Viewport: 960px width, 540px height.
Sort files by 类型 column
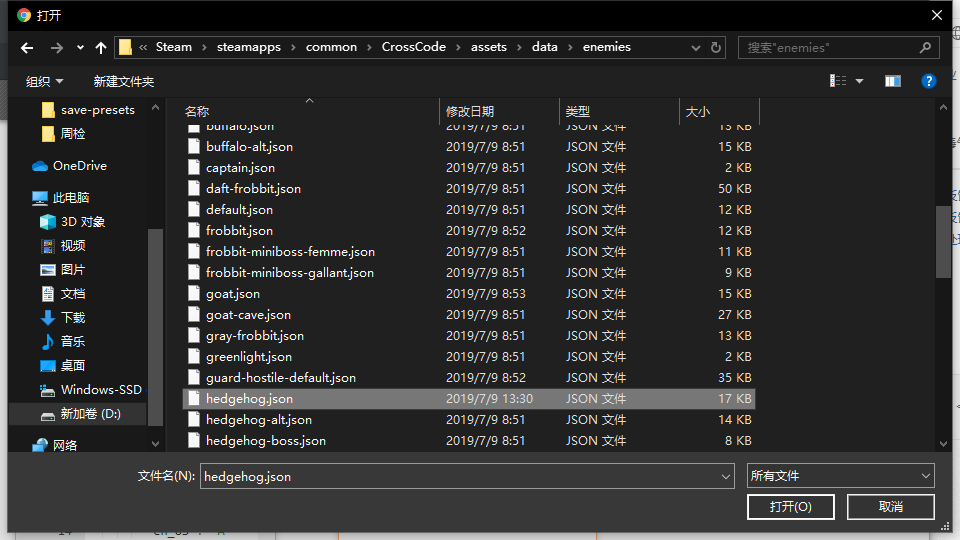pos(577,111)
